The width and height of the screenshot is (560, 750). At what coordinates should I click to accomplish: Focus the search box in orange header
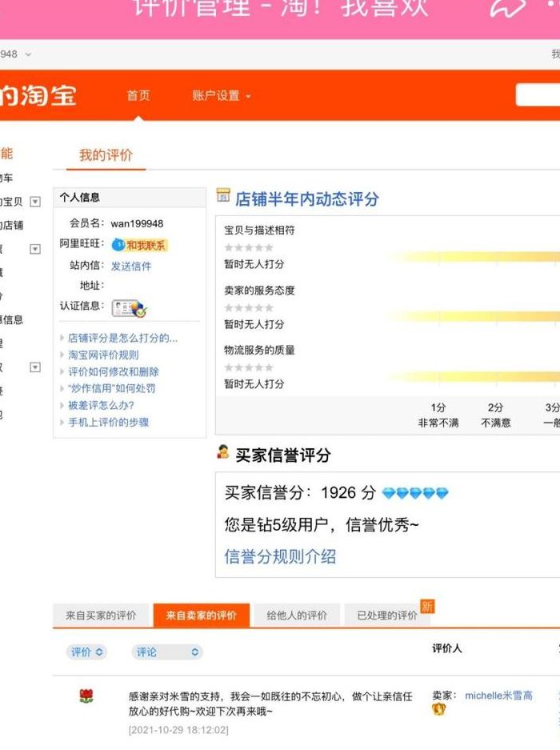pos(538,94)
